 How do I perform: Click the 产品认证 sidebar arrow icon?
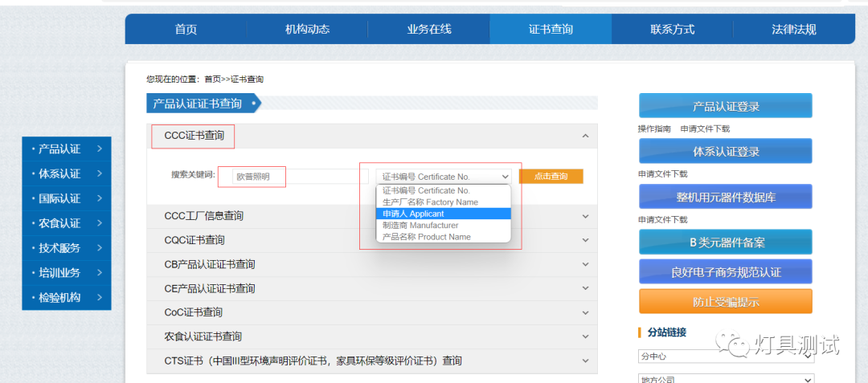coord(99,149)
